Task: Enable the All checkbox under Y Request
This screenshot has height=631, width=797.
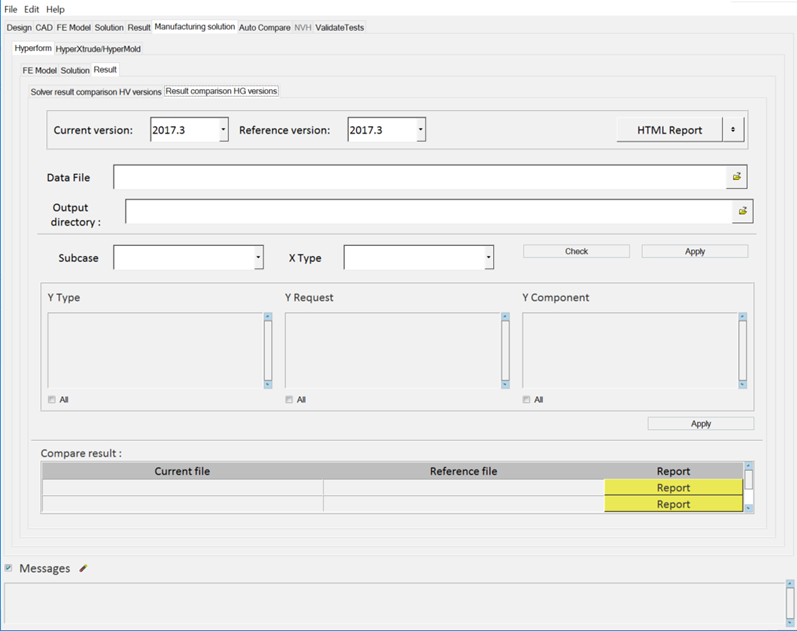Action: pyautogui.click(x=289, y=400)
